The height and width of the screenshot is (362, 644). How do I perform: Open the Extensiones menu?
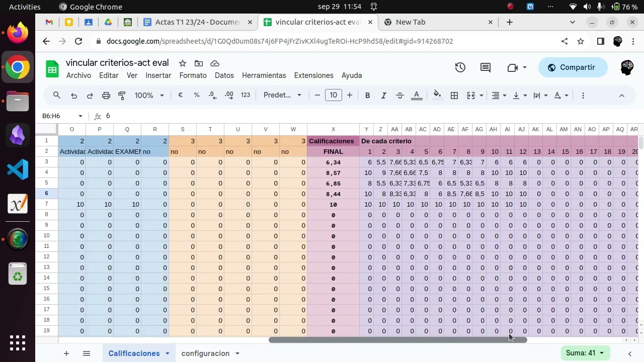pos(314,75)
